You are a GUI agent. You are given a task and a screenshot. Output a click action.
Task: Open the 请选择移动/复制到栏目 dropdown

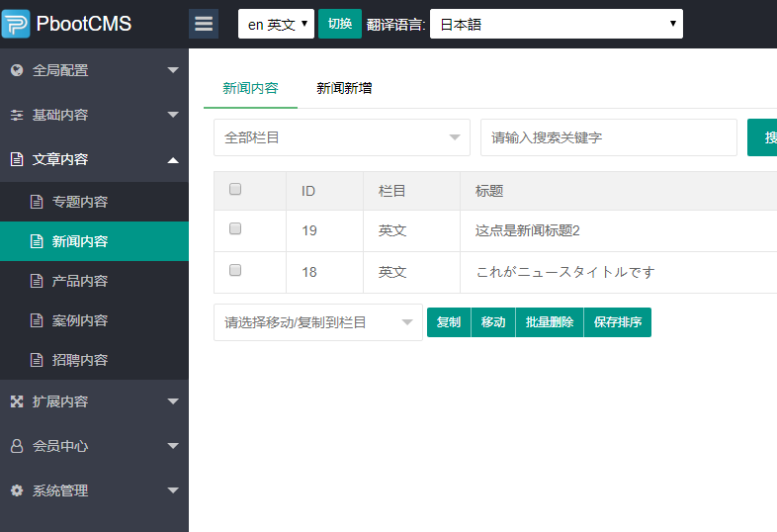click(317, 322)
